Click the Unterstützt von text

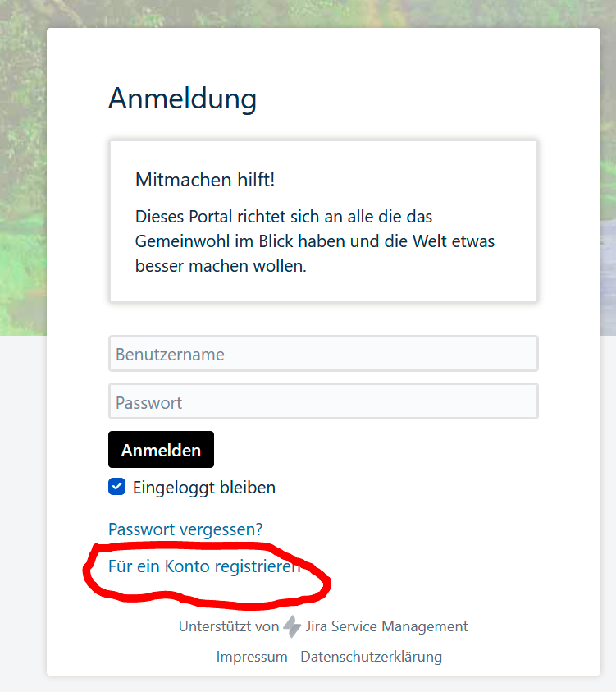click(229, 626)
